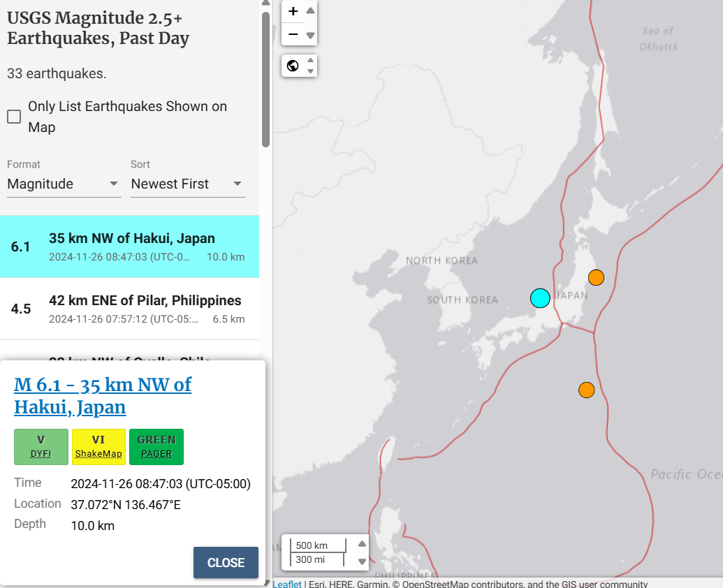
Task: Open the ShakeMap intensity VI badge
Action: click(98, 446)
